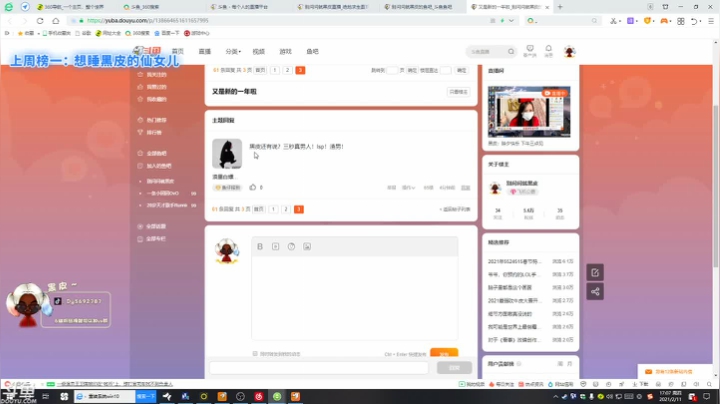
Task: Click the green 360 browser taskbar icon
Action: [277, 396]
